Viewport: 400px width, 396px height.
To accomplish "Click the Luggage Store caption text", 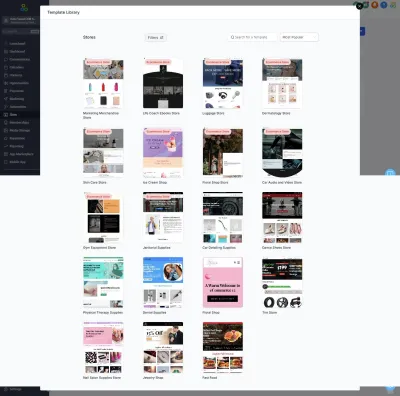I will pos(213,113).
